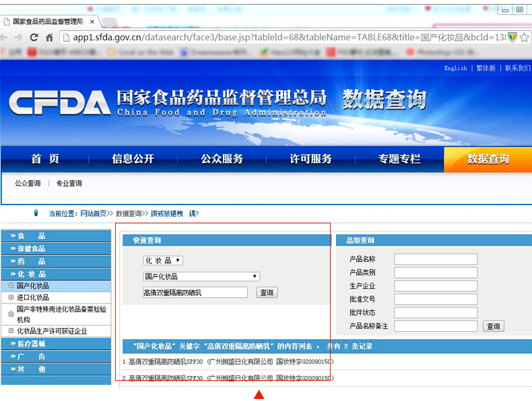Click the 快速查询 panel header

(227, 240)
